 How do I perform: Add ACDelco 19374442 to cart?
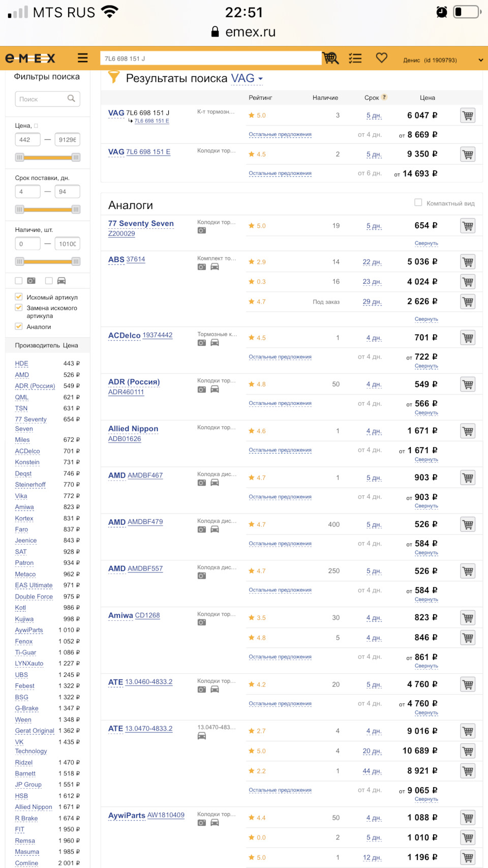468,338
